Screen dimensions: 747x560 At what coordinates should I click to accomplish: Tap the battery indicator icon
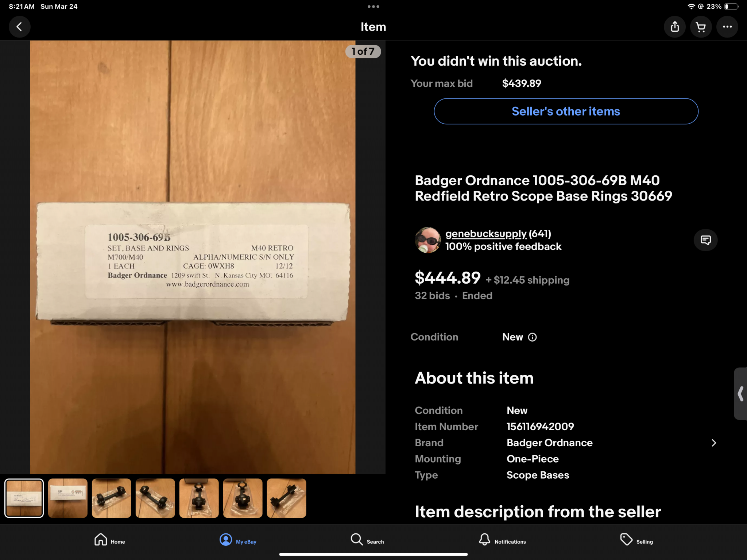(x=731, y=7)
